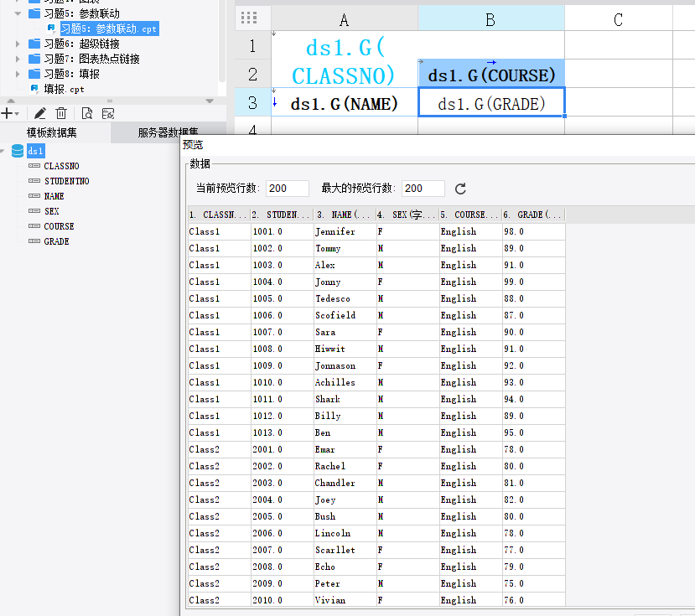Click the Achilles name cell
The width and height of the screenshot is (695, 616).
[x=345, y=382]
